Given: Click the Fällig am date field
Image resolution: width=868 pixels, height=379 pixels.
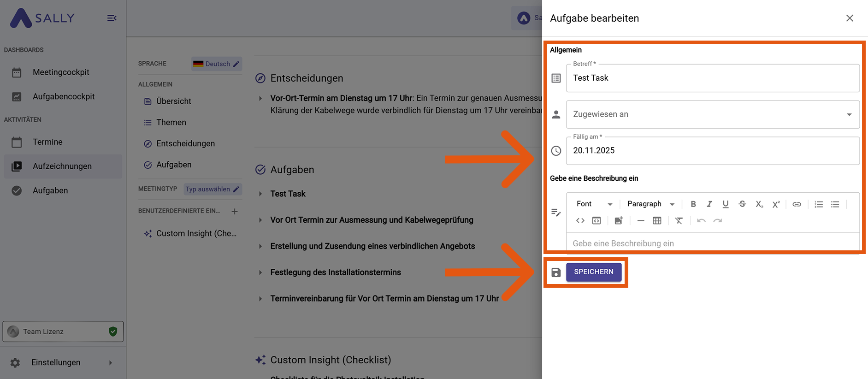Looking at the screenshot, I should click(x=712, y=151).
